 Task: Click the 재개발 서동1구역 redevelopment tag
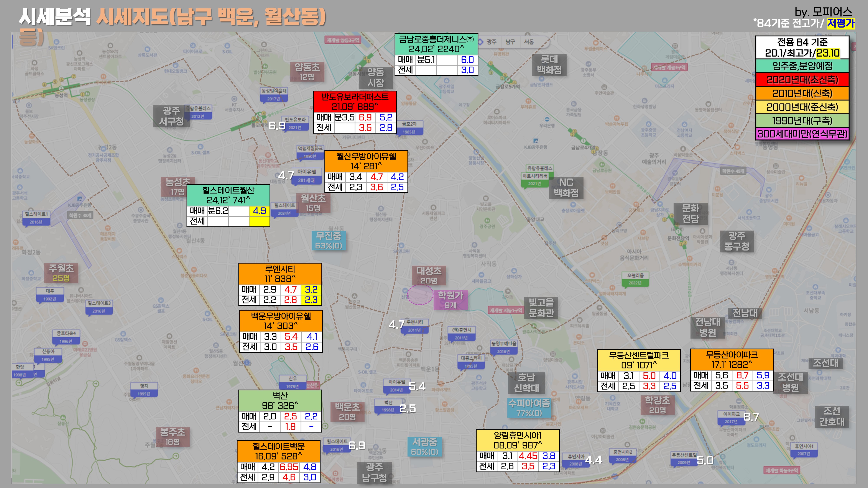pyautogui.click(x=506, y=310)
